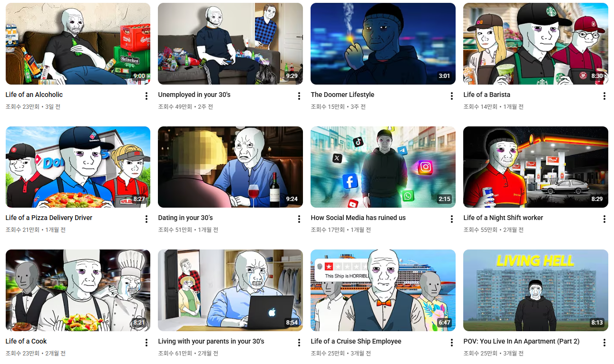Open The Doomer Lifestyle video thumbnail
Viewport: 614px width, 364px height.
click(x=383, y=44)
